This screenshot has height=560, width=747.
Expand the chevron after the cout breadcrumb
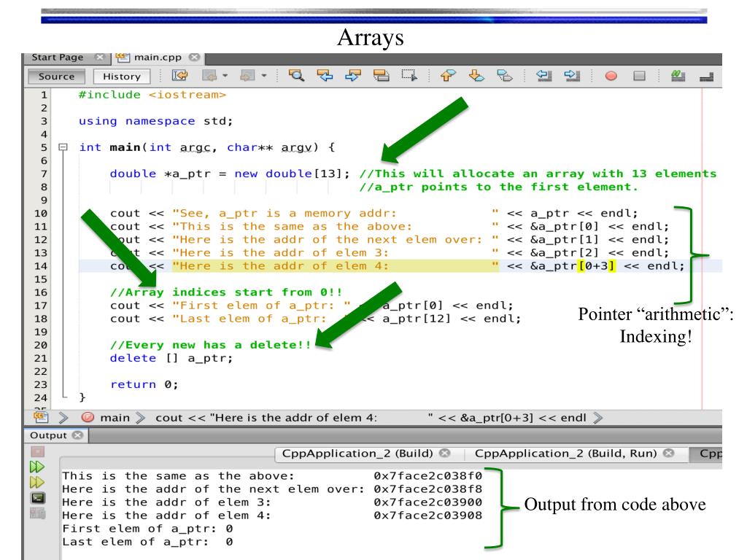pyautogui.click(x=598, y=418)
